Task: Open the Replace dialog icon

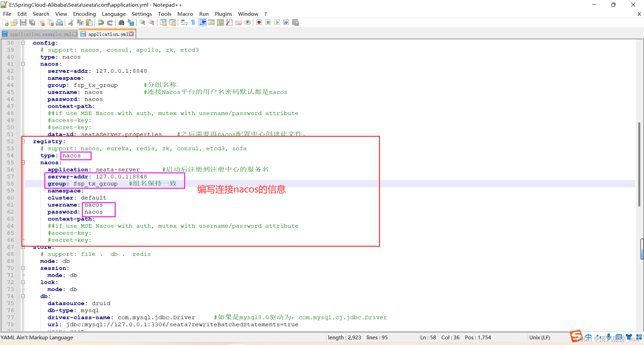Action: coord(131,22)
